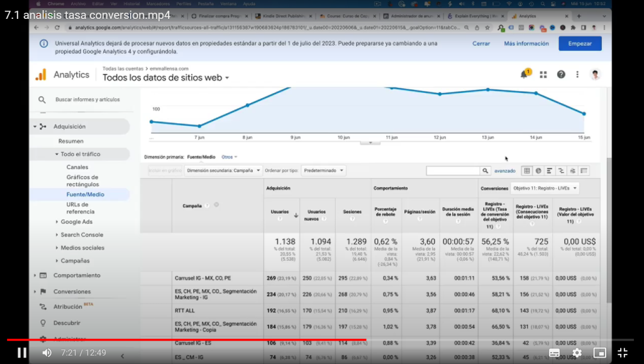Open the Otros primary dimension dropdown
Viewport: 644px width, 364px height.
pos(229,157)
